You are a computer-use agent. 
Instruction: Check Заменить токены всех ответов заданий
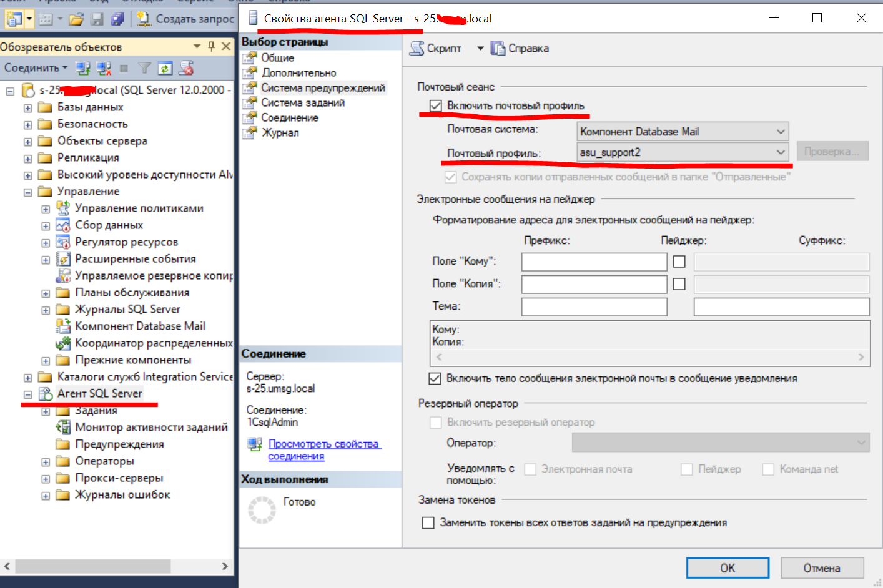tap(428, 522)
